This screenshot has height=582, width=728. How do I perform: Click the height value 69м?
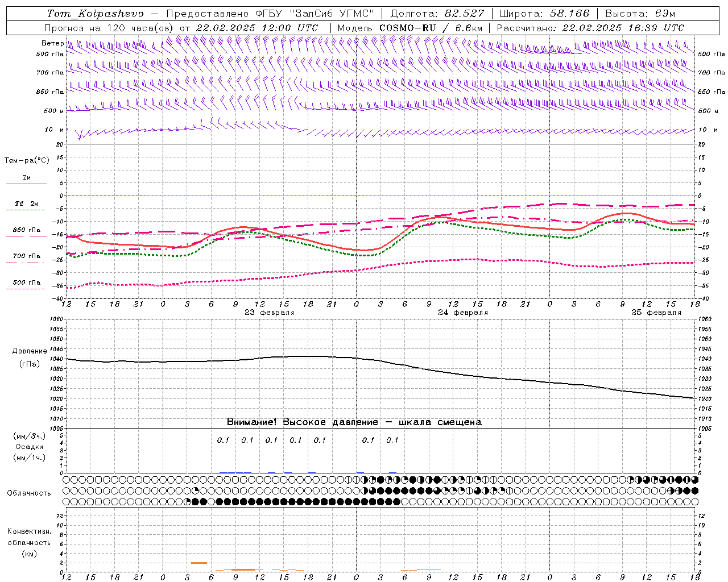click(664, 14)
